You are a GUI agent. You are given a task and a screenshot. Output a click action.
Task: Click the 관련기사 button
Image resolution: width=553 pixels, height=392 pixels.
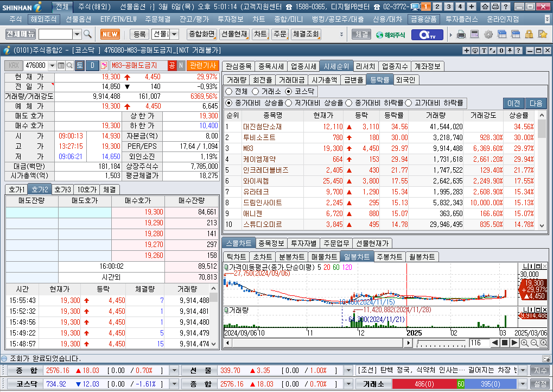click(x=203, y=65)
